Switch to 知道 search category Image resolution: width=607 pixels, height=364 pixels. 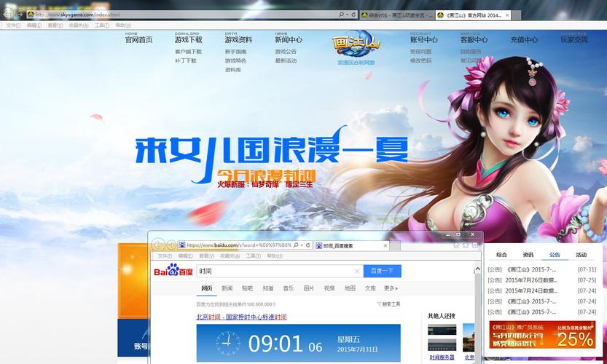pyautogui.click(x=268, y=288)
